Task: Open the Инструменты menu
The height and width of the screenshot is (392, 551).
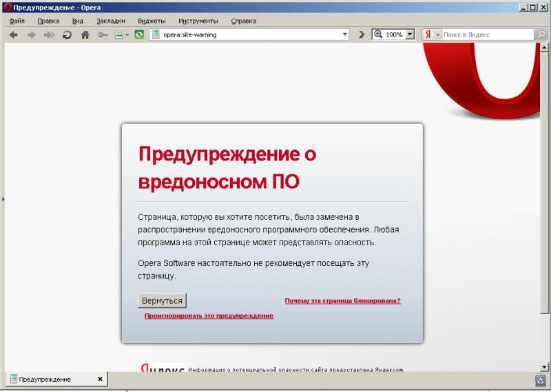Action: (198, 21)
